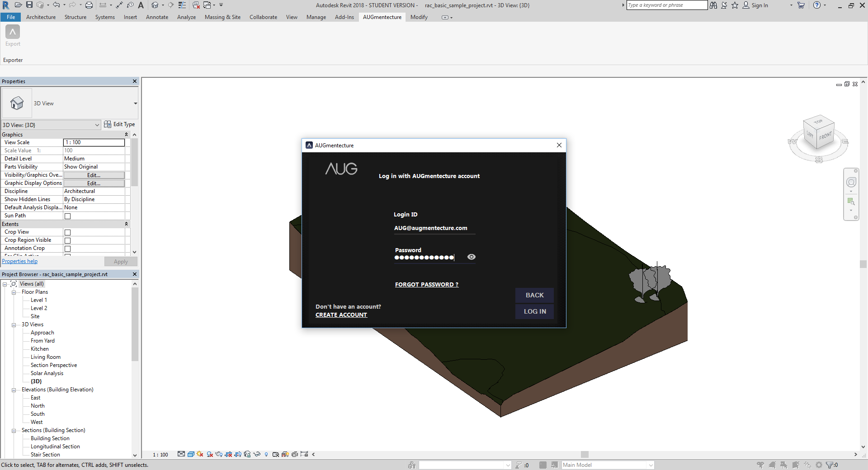Click the Login ID email field
This screenshot has height=470, width=868.
(x=434, y=228)
